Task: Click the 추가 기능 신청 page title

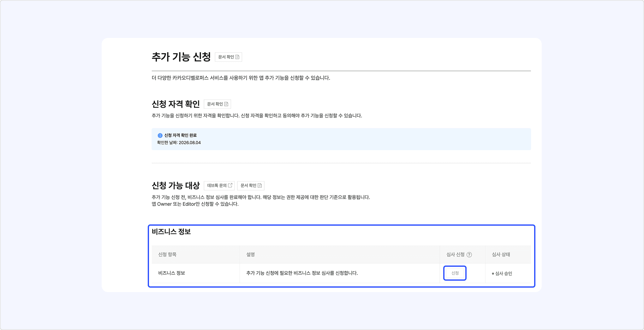Action: pyautogui.click(x=181, y=57)
